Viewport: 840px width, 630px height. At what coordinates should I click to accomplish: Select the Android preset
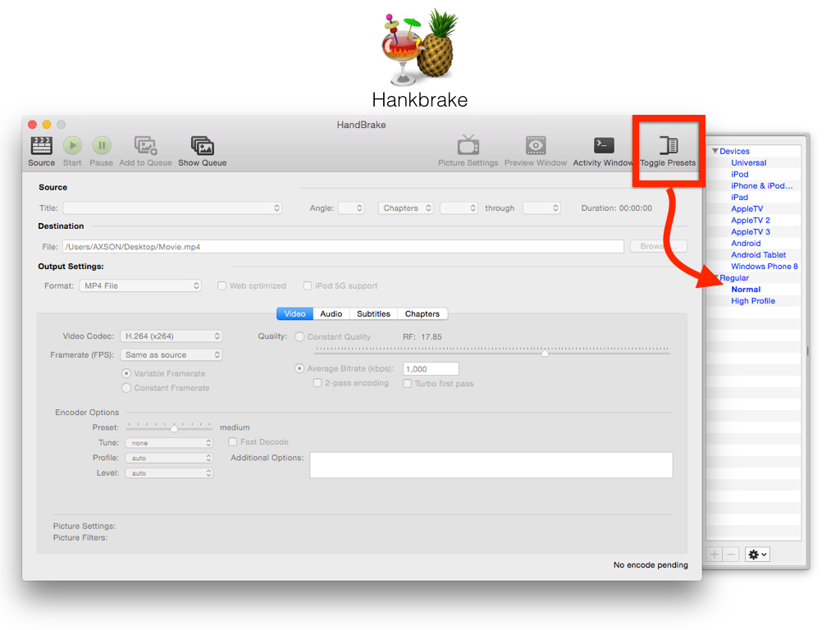pyautogui.click(x=746, y=243)
